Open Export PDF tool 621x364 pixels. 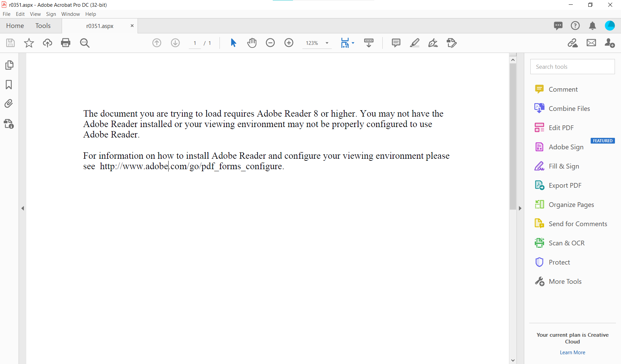[558, 185]
